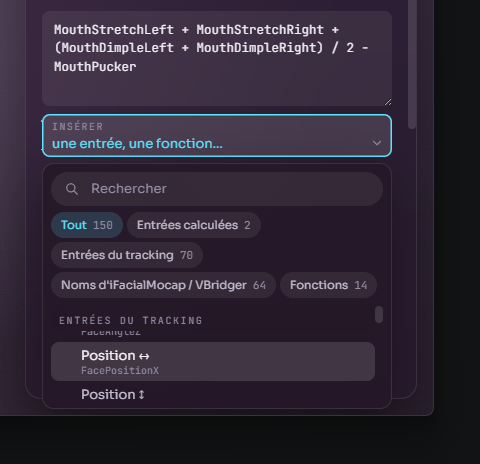The height and width of the screenshot is (464, 480).
Task: Filter by Fonctions
Action: pos(328,285)
